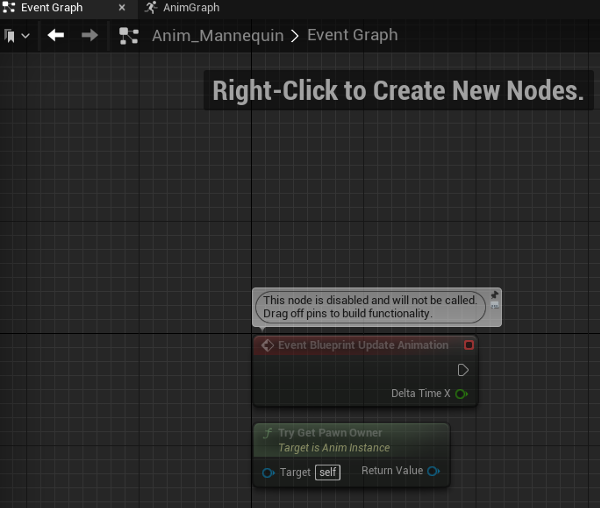
Task: Toggle comment bubble visibility icon
Action: (495, 306)
